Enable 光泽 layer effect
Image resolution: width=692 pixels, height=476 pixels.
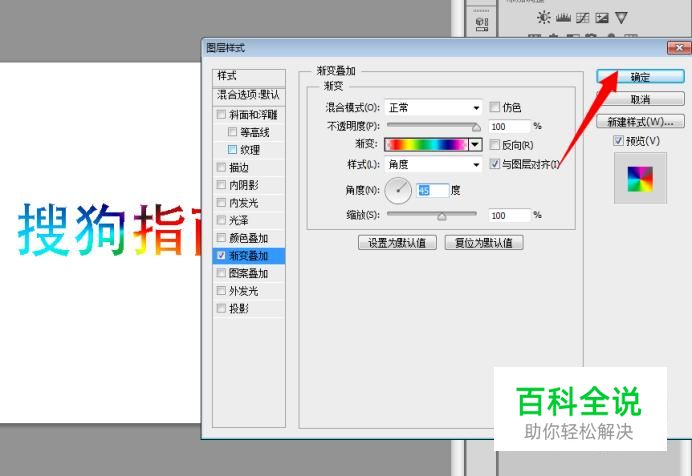click(221, 220)
